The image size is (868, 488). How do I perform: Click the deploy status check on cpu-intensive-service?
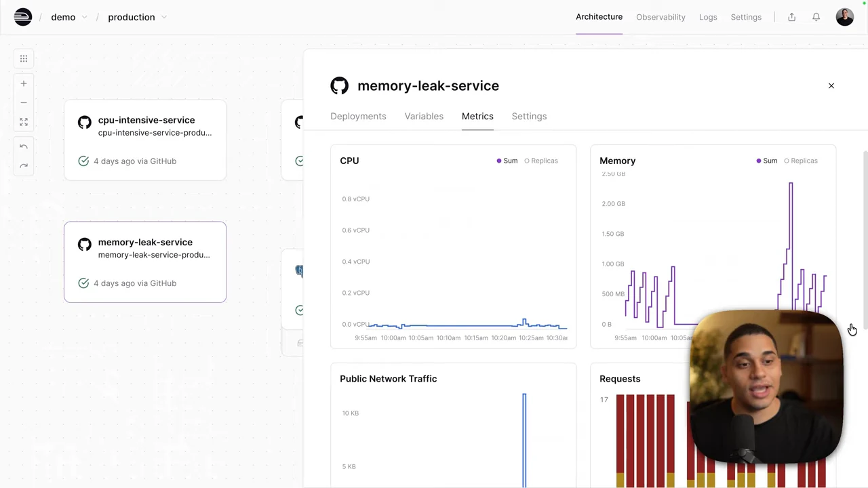83,161
